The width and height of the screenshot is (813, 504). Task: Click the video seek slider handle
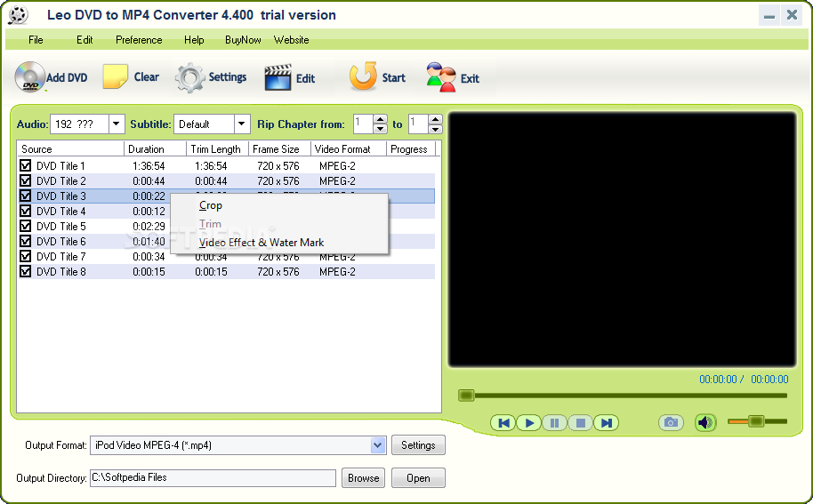click(466, 396)
